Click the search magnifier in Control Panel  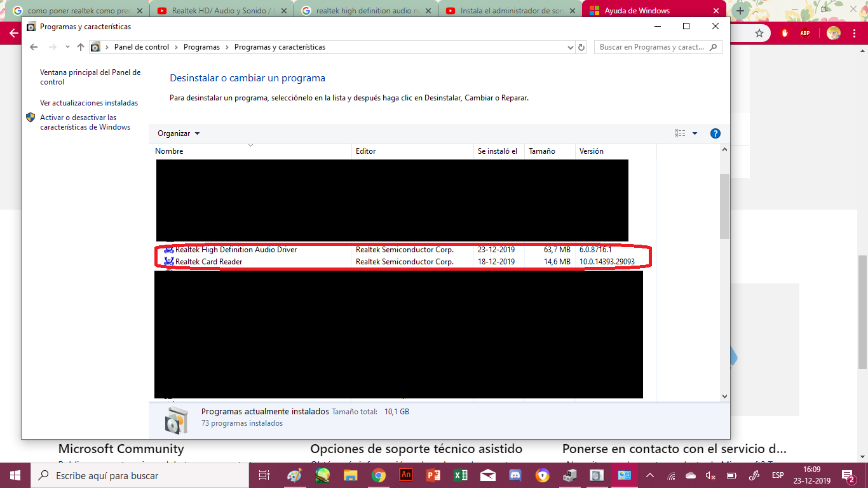(x=714, y=47)
